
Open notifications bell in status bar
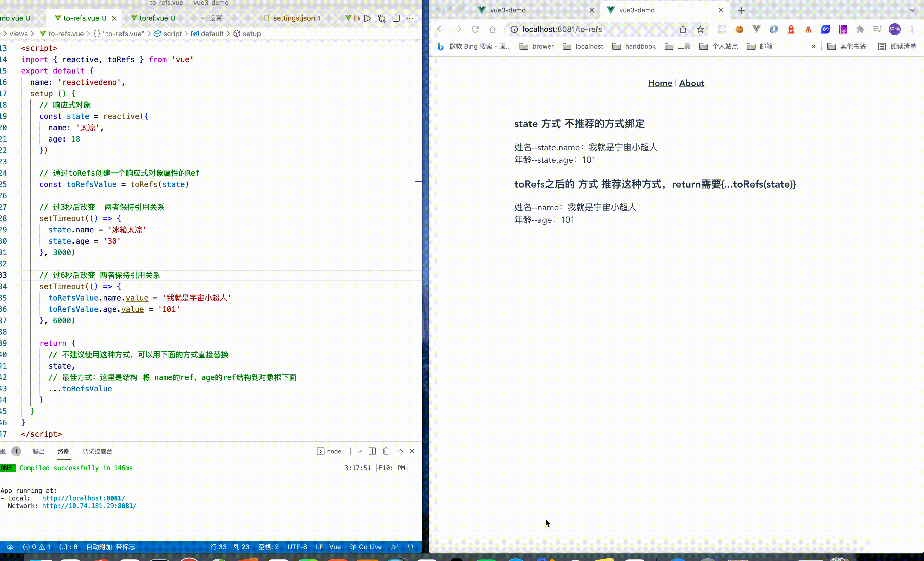tap(410, 547)
